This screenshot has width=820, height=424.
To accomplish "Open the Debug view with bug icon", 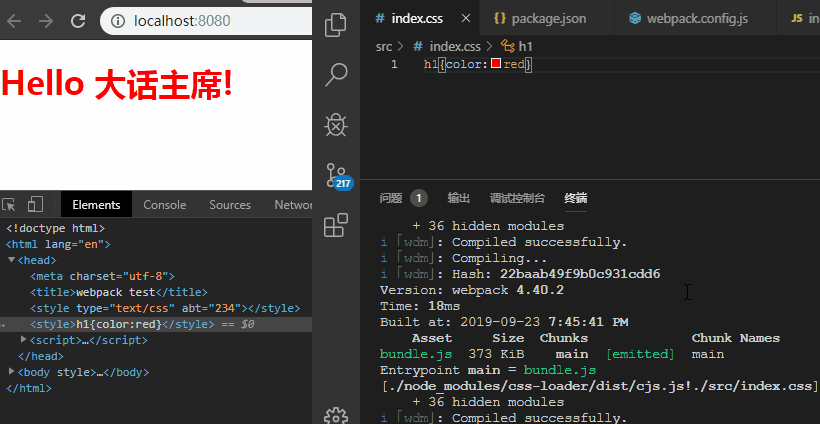I will (336, 125).
